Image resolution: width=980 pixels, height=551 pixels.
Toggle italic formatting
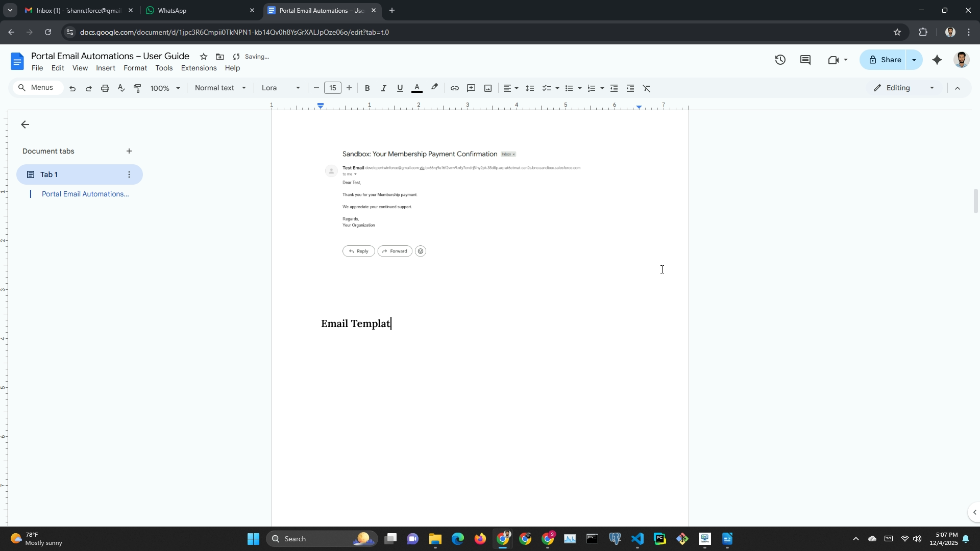click(x=383, y=88)
